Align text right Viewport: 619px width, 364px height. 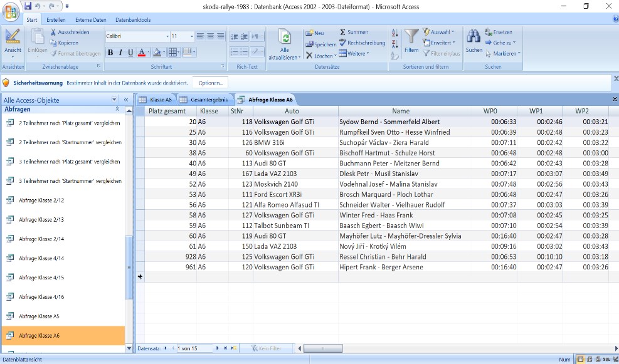220,36
